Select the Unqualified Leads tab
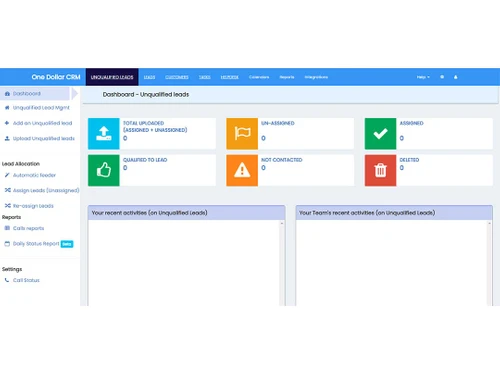This screenshot has width=500, height=375. (x=112, y=77)
